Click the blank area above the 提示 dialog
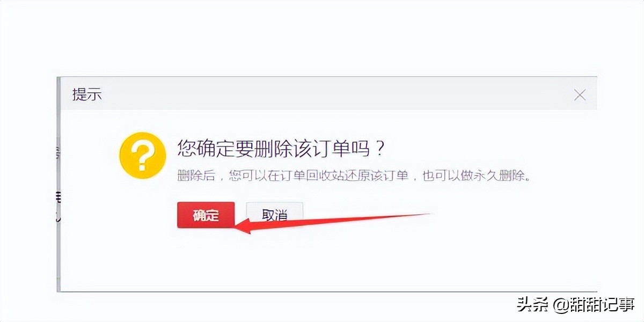 (x=322, y=38)
